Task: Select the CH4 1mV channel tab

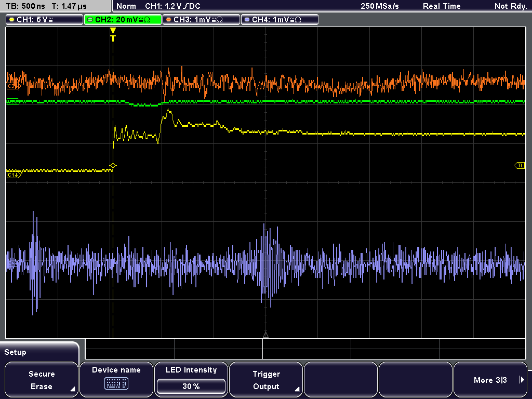Action: [x=280, y=20]
